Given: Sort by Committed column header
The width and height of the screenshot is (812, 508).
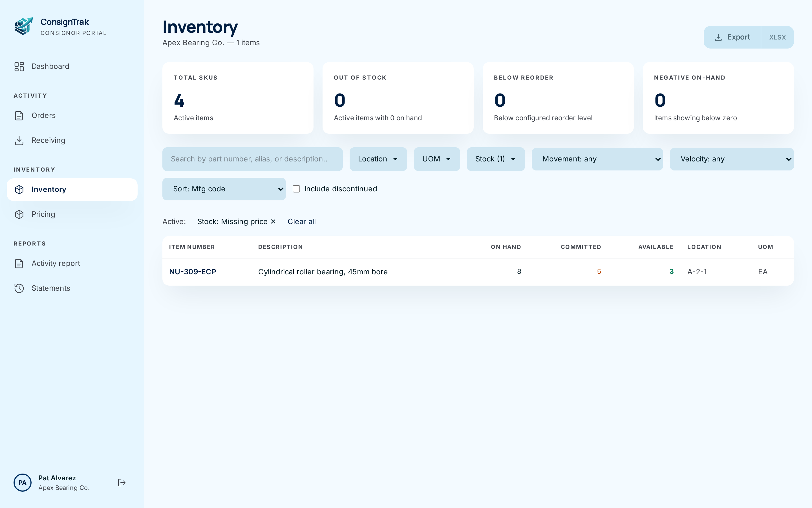Looking at the screenshot, I should 581,247.
